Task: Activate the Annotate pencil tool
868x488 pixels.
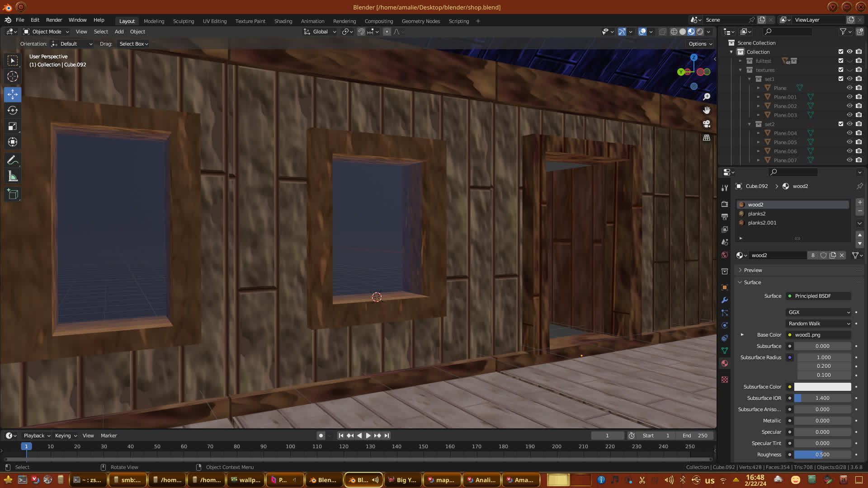Action: click(x=13, y=160)
